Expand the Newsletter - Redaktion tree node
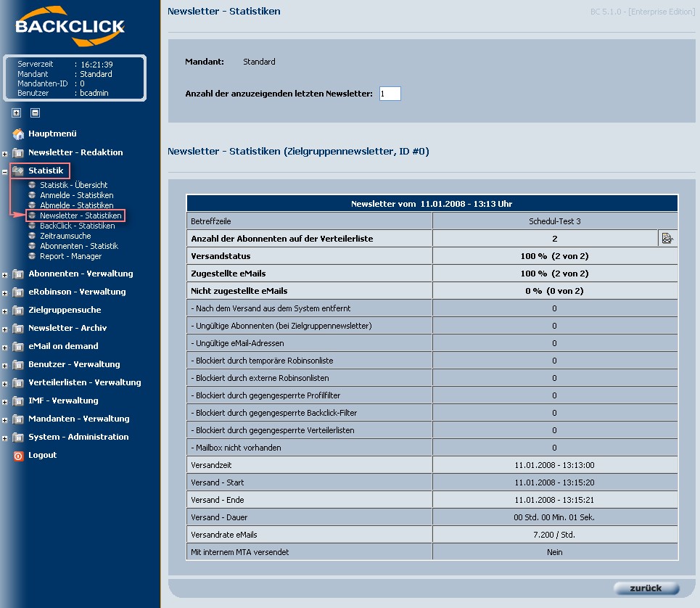700x608 pixels. pyautogui.click(x=4, y=154)
